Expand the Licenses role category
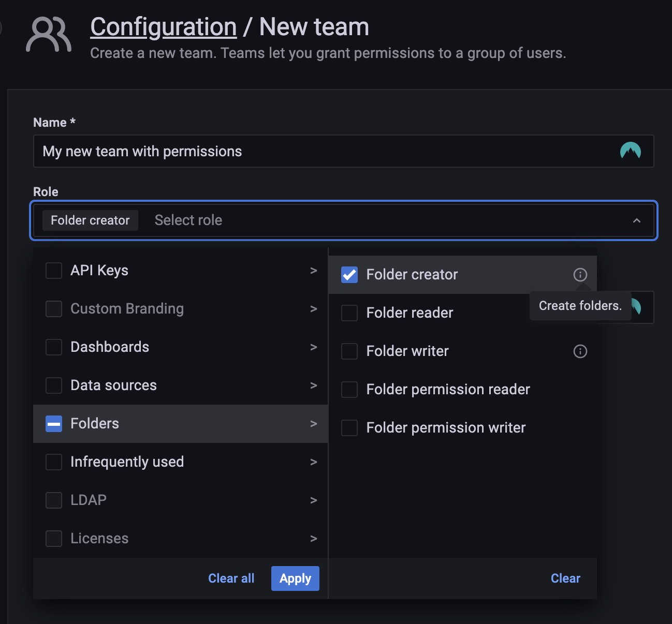This screenshot has width=672, height=624. 314,539
